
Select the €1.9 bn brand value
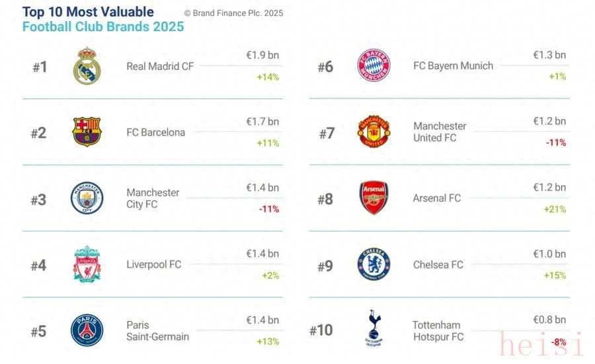tap(262, 55)
